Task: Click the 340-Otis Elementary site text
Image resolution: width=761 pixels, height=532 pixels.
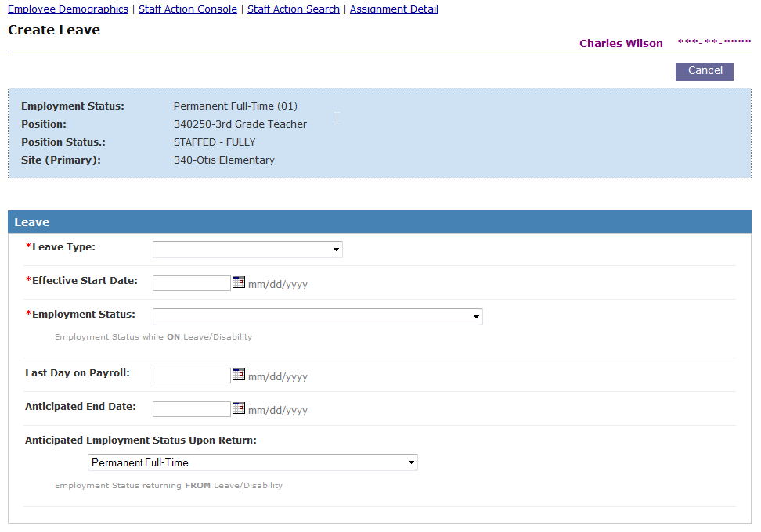Action: coord(224,160)
